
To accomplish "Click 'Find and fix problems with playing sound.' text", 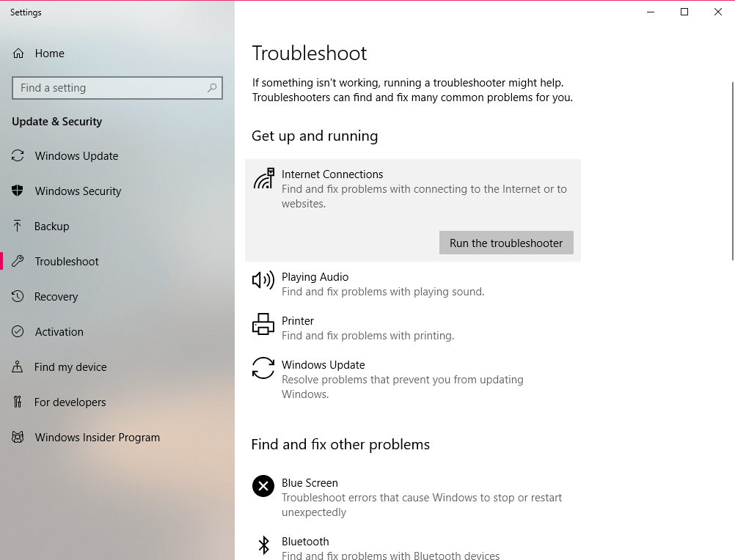I will 383,292.
